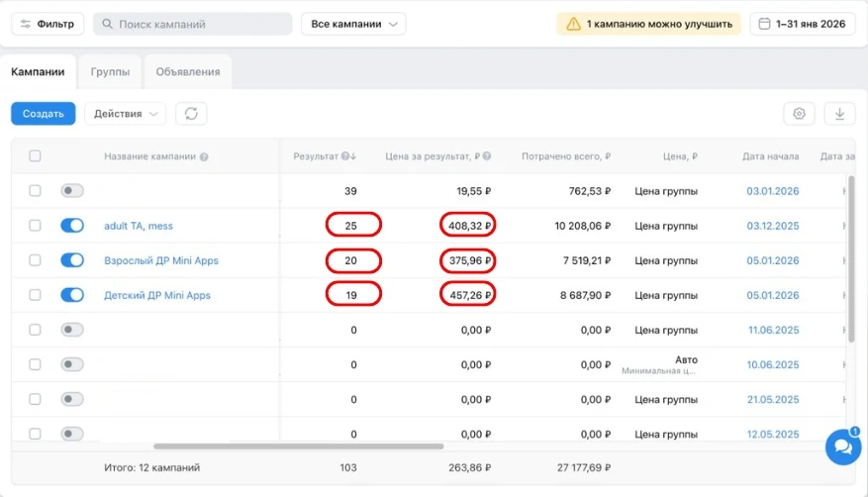Click the spent value 762,53 ₽
The width and height of the screenshot is (868, 497).
tap(590, 191)
